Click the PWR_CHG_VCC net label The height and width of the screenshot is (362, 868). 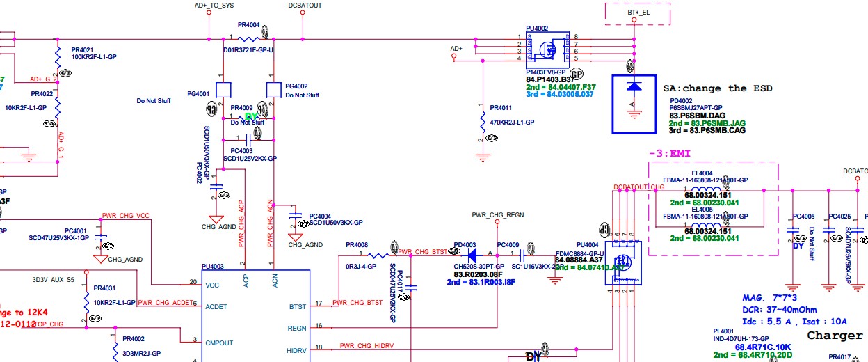pyautogui.click(x=126, y=215)
